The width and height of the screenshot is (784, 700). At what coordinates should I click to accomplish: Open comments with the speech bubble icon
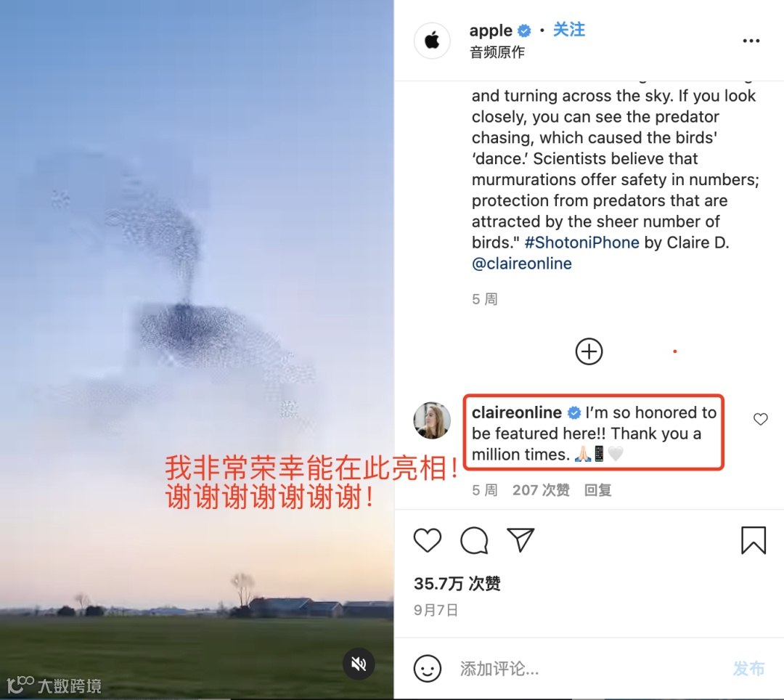(x=474, y=540)
